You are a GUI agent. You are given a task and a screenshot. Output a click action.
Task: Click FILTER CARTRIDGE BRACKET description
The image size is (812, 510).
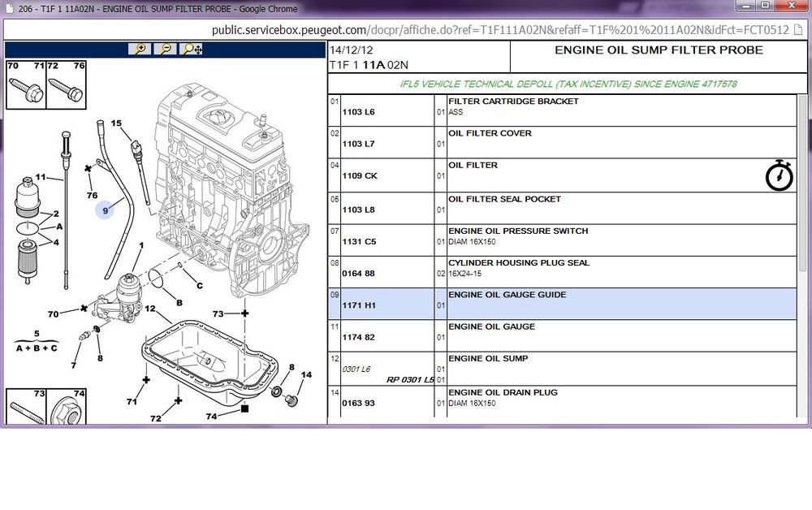(x=513, y=102)
